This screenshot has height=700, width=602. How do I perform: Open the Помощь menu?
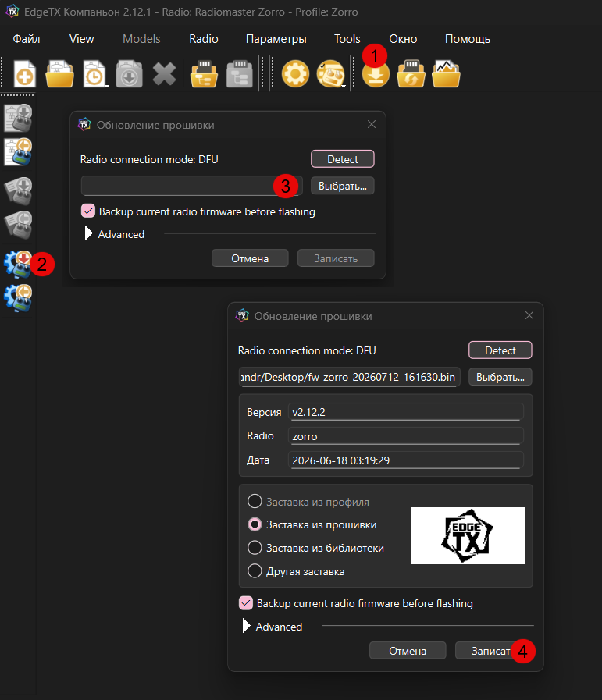[x=467, y=39]
